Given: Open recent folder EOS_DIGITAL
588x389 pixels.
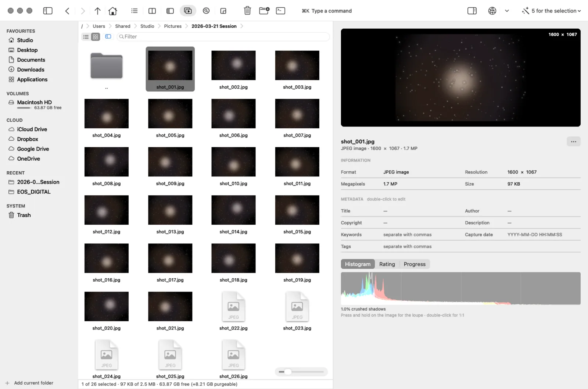Looking at the screenshot, I should point(34,192).
